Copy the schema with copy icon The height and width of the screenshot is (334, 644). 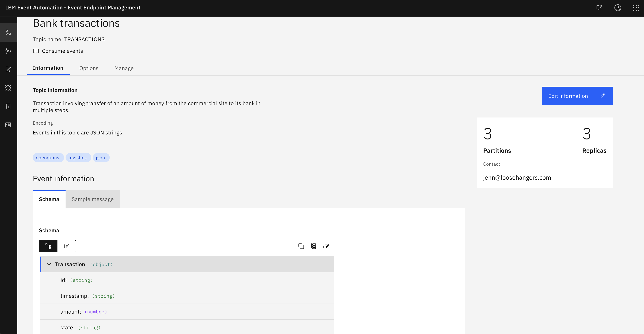point(301,246)
